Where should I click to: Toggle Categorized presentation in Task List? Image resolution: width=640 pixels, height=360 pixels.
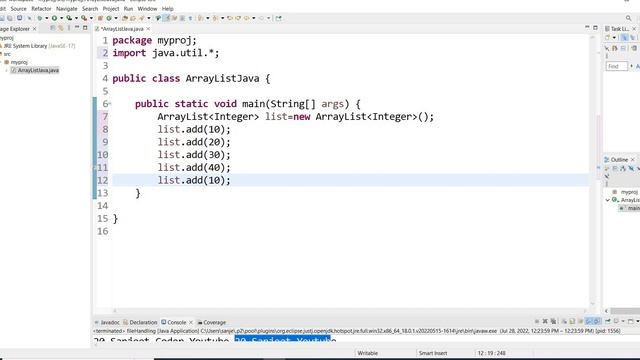point(624,37)
